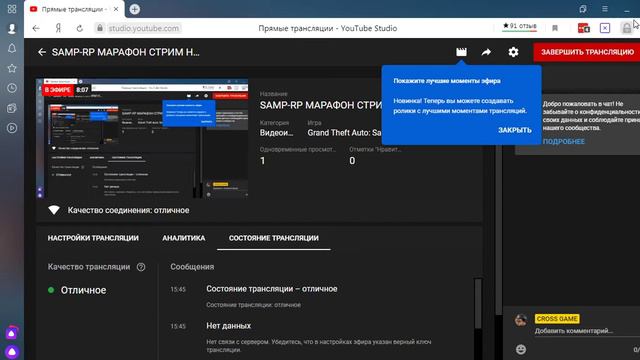Click the padlock site security icon
Image resolution: width=640 pixels, height=360 pixels.
100,28
